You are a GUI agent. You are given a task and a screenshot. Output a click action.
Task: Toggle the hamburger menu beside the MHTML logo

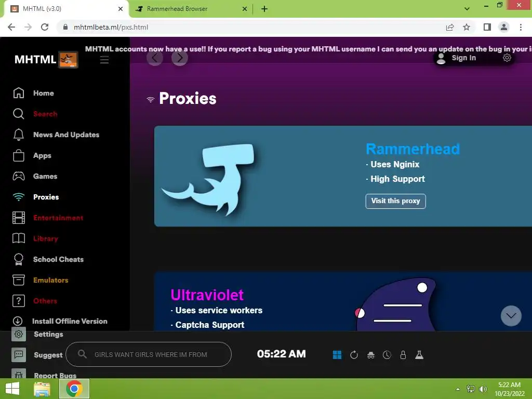(104, 60)
